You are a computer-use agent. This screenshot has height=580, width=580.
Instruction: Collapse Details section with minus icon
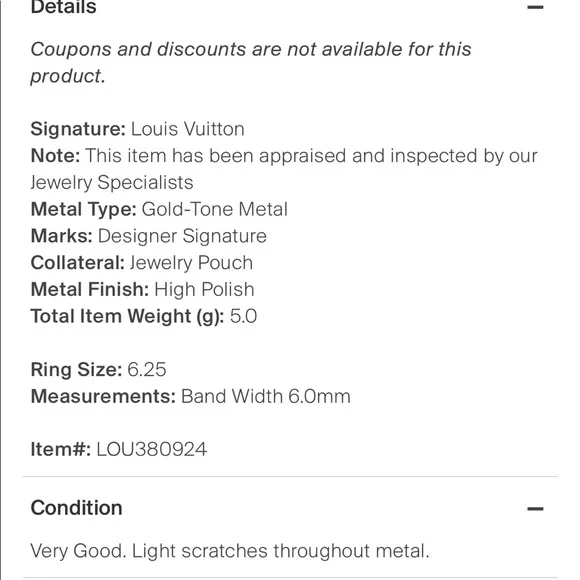535,7
